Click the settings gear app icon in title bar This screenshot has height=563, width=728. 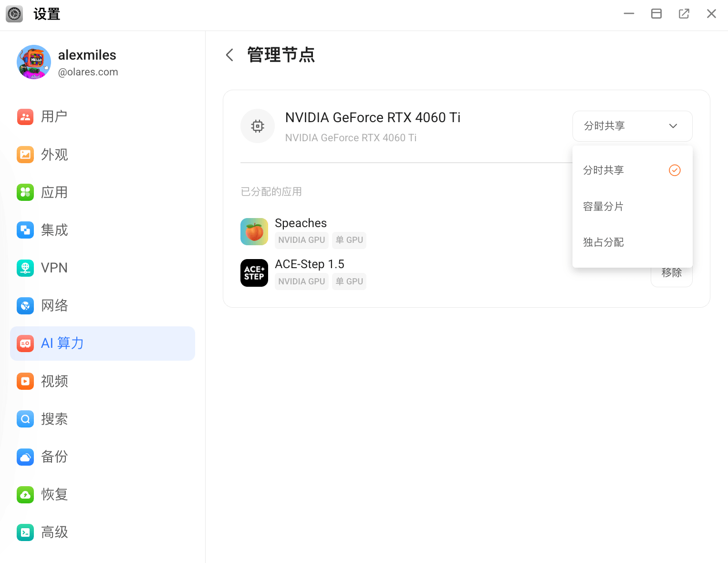14,14
